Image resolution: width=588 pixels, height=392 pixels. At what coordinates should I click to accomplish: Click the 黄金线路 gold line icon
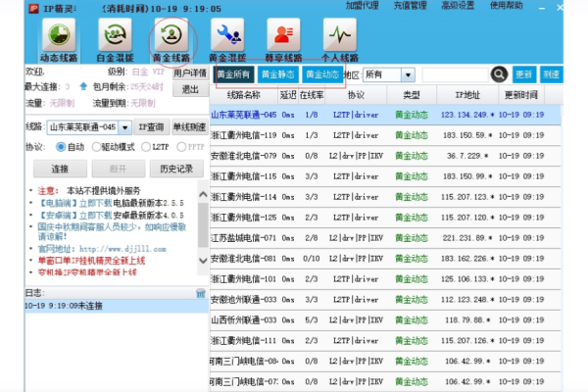[x=173, y=38]
